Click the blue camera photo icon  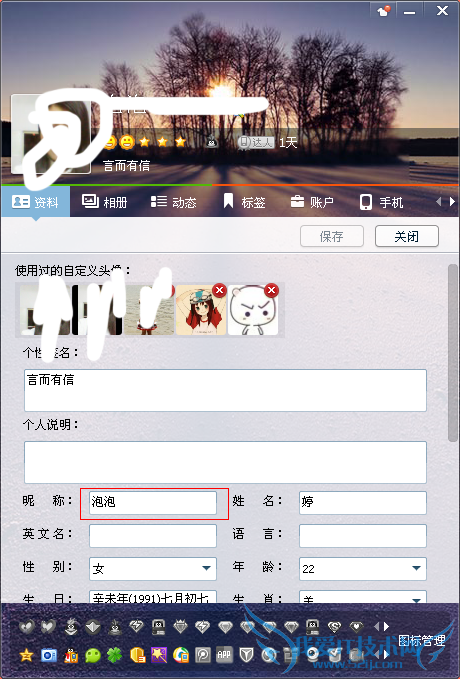[49, 655]
